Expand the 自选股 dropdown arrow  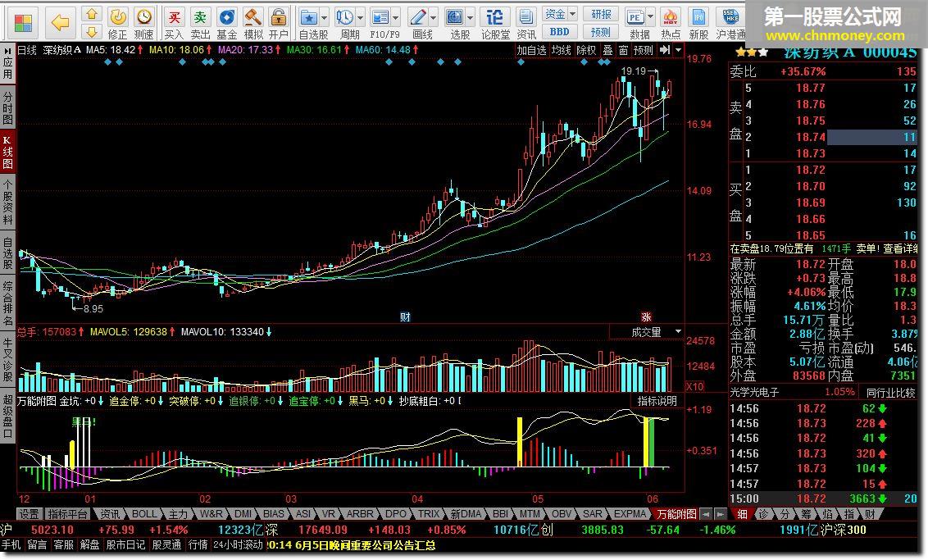coord(324,18)
